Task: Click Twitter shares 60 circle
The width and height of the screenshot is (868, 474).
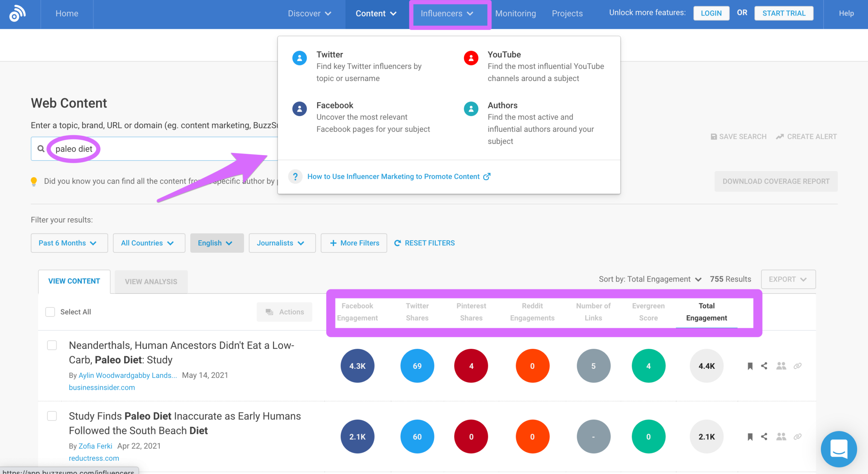Action: pos(417,437)
